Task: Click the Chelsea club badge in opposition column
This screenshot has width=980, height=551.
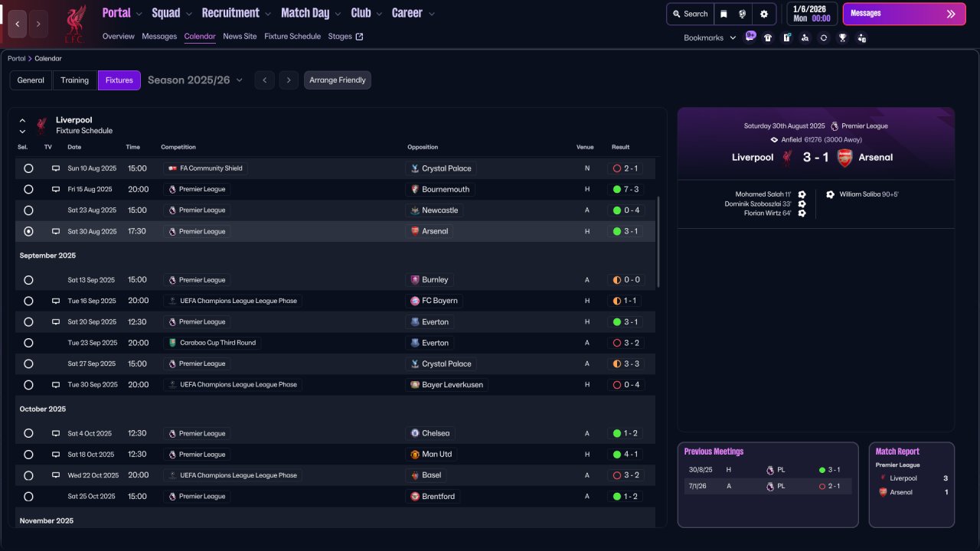Action: click(x=415, y=433)
